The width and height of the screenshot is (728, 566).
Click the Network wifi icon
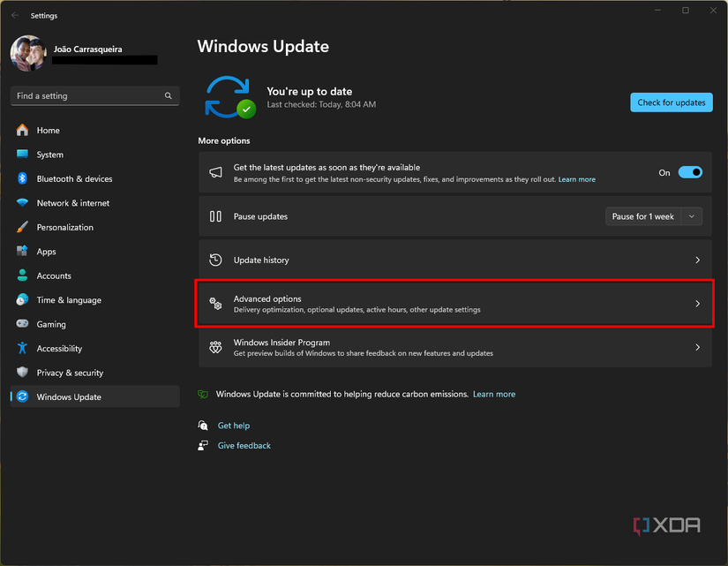point(22,202)
